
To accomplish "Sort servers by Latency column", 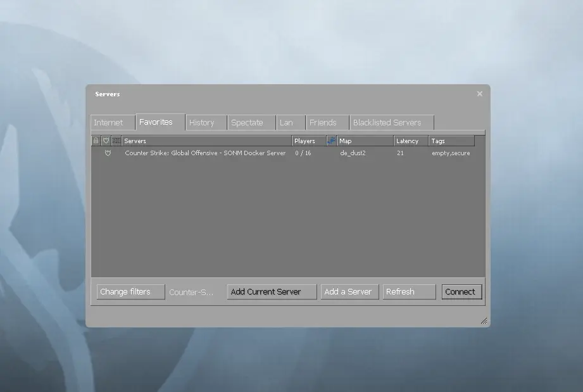I will point(408,140).
